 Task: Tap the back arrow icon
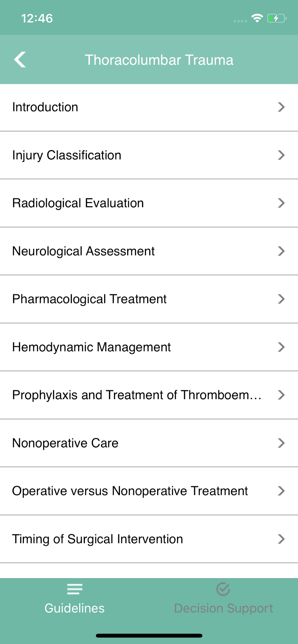tap(20, 59)
